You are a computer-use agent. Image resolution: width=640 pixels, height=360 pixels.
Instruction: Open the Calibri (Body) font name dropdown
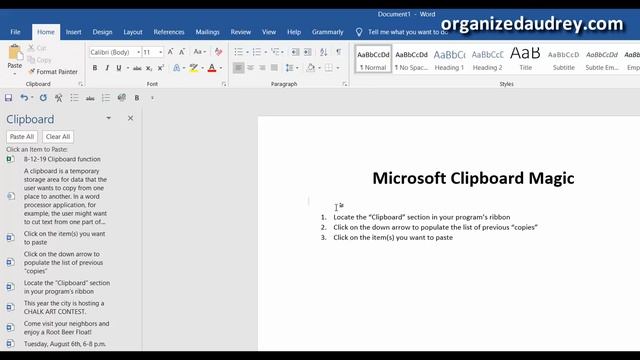[x=138, y=52]
